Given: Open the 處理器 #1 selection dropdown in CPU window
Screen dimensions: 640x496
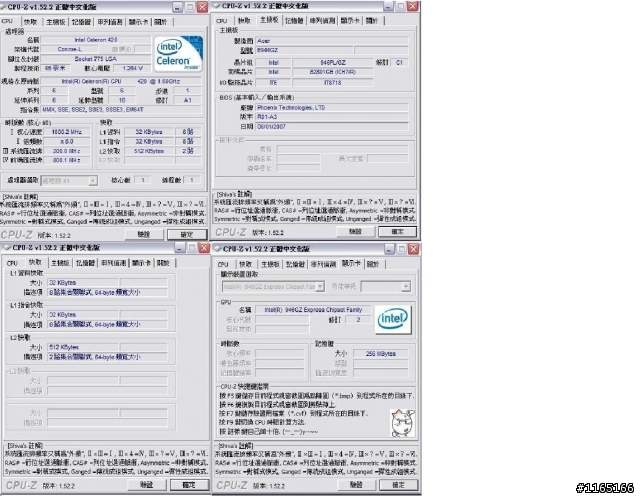Looking at the screenshot, I should pos(93,180).
